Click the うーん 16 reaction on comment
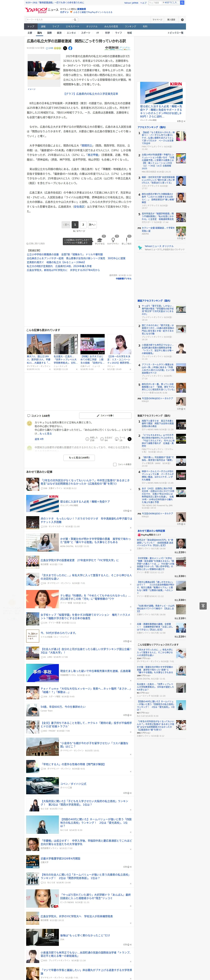 pos(120,439)
